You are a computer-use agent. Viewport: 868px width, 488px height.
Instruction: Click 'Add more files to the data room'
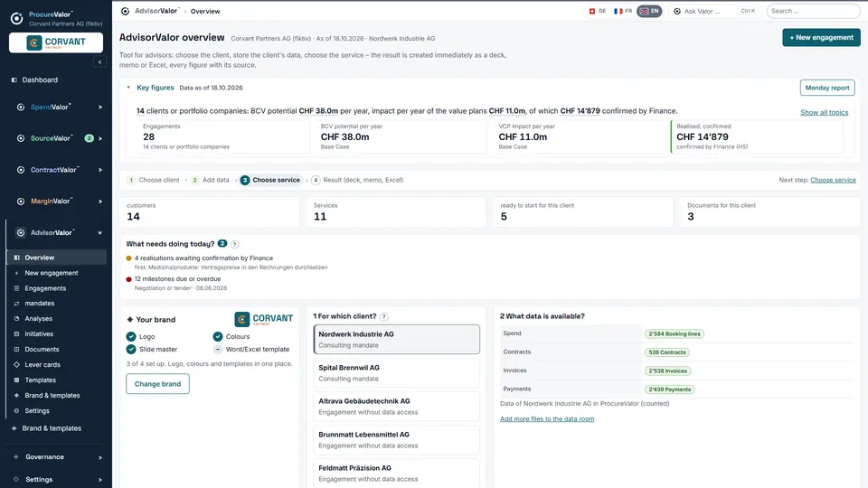click(547, 418)
